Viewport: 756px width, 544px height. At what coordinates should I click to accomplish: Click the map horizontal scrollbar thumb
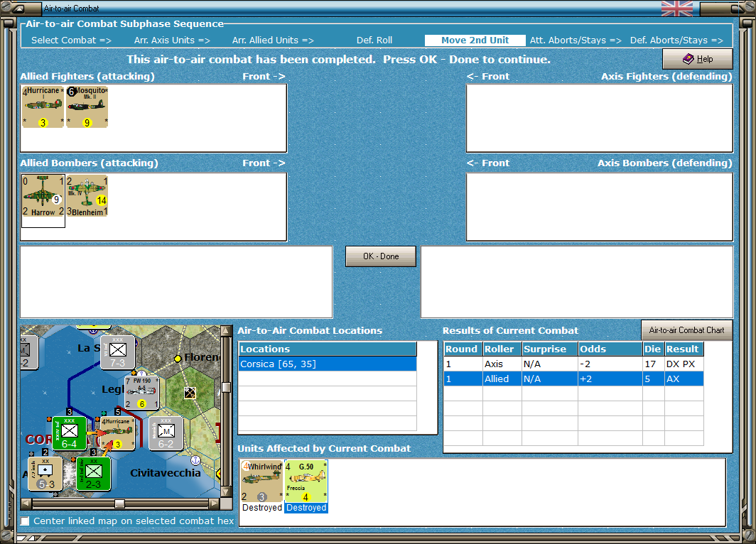point(119,504)
